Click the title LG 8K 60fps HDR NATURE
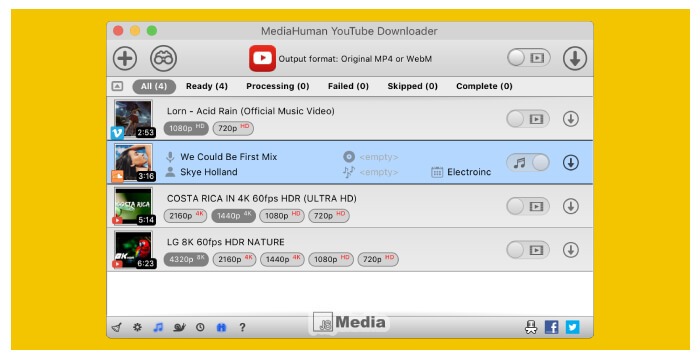700x360 pixels. [225, 242]
